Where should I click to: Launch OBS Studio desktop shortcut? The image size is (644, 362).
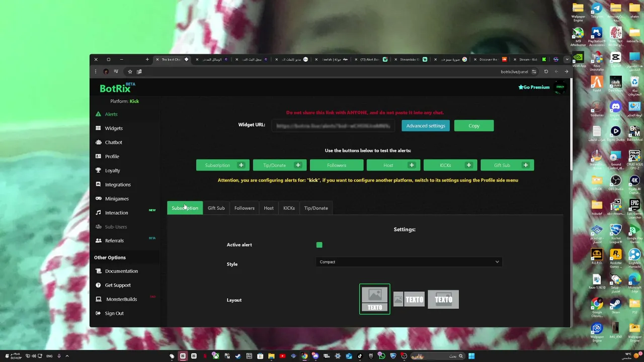point(616,184)
